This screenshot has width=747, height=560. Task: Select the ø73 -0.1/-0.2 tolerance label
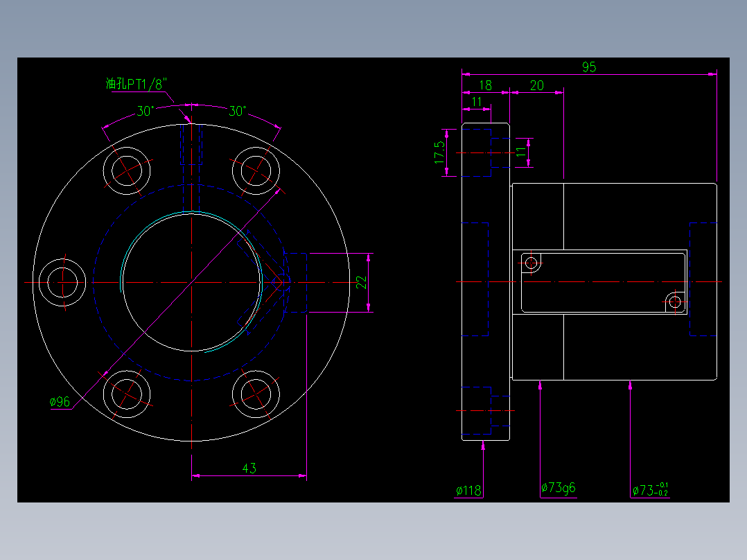pyautogui.click(x=650, y=489)
